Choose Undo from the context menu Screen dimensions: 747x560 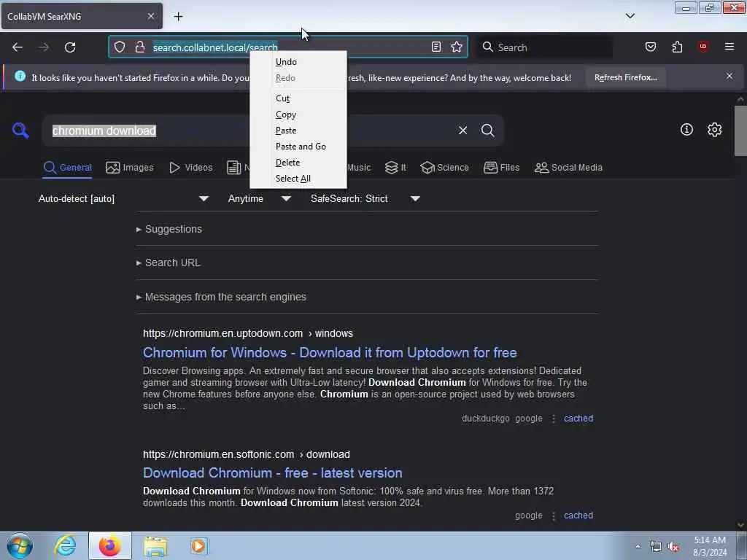click(298, 62)
